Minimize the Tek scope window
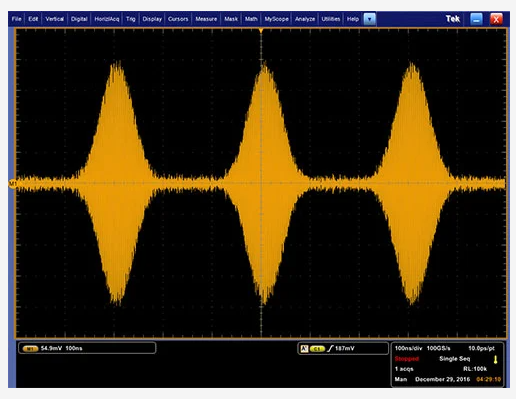The image size is (516, 399). click(476, 19)
